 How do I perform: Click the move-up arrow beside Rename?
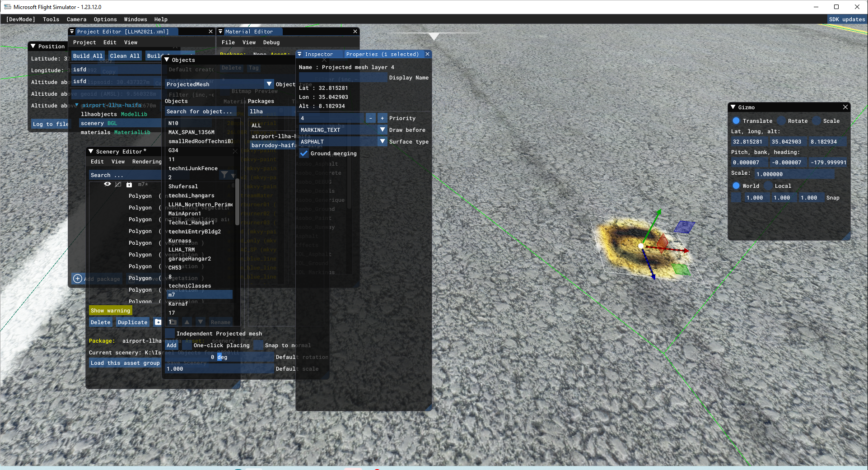(x=187, y=322)
